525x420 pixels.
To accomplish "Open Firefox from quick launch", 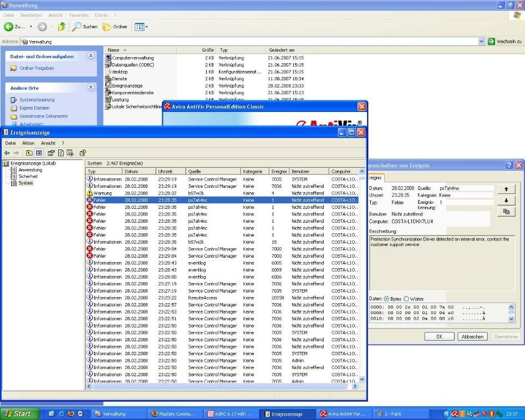I will click(x=70, y=414).
